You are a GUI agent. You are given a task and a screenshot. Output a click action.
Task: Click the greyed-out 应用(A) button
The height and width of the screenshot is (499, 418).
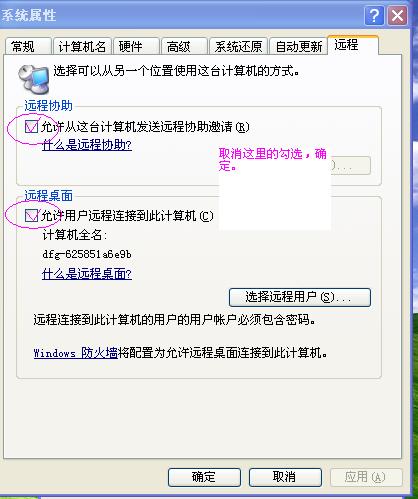coord(366,477)
